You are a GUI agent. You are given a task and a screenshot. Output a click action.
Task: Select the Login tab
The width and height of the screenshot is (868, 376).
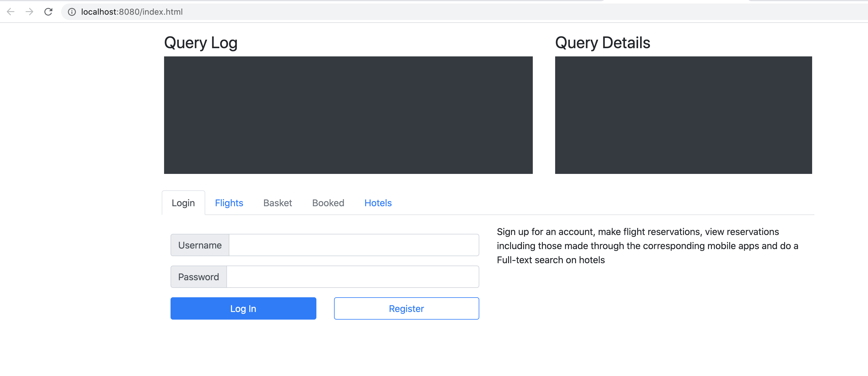tap(183, 203)
